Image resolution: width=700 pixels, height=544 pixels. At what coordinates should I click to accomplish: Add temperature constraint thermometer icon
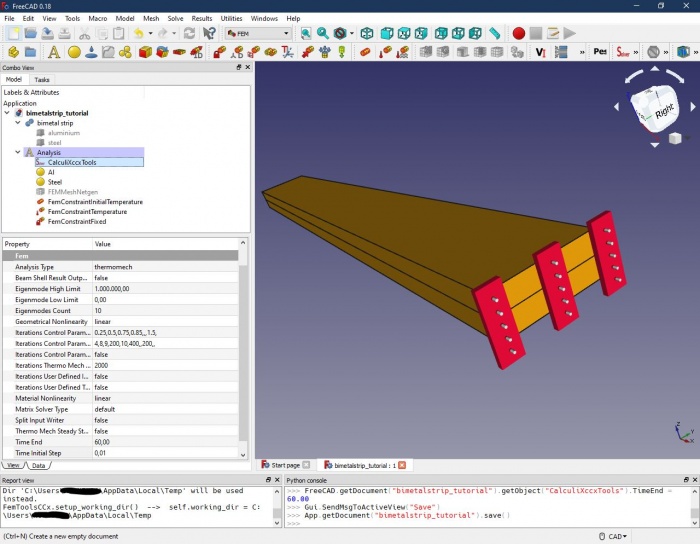(385, 52)
